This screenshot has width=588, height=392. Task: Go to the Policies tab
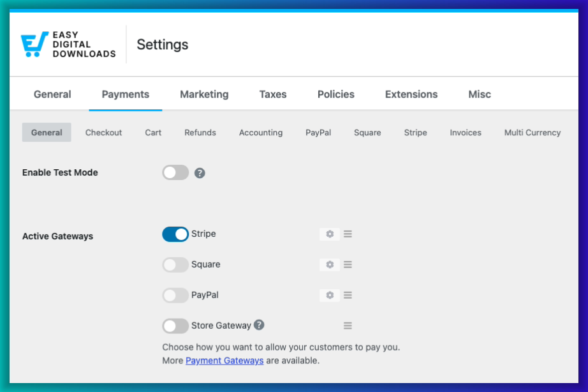[x=335, y=94]
